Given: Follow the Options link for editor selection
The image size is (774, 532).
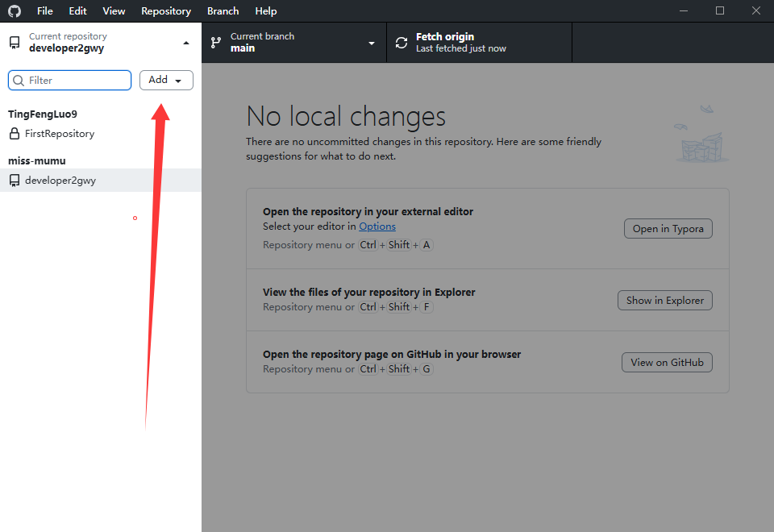Looking at the screenshot, I should (377, 227).
